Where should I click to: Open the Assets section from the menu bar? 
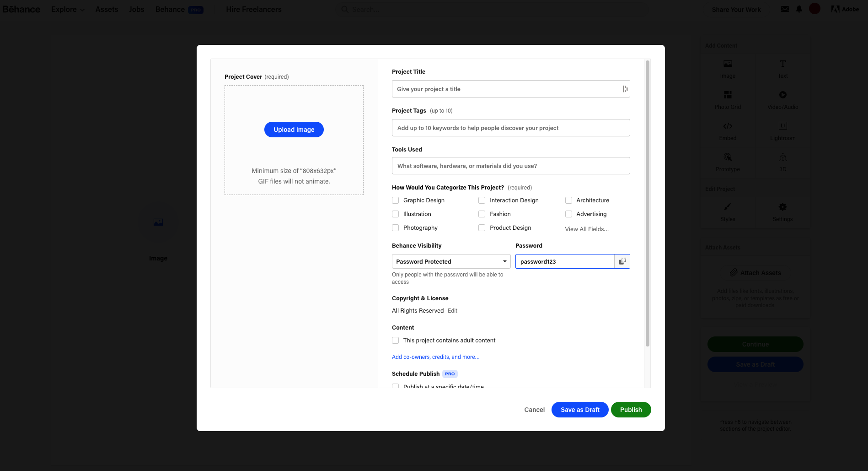(106, 9)
